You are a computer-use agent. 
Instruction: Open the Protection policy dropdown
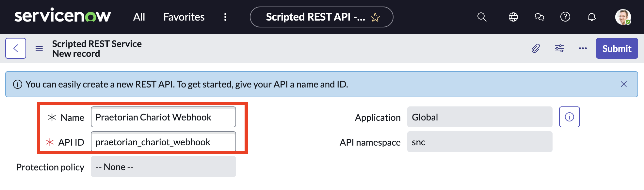click(x=163, y=166)
